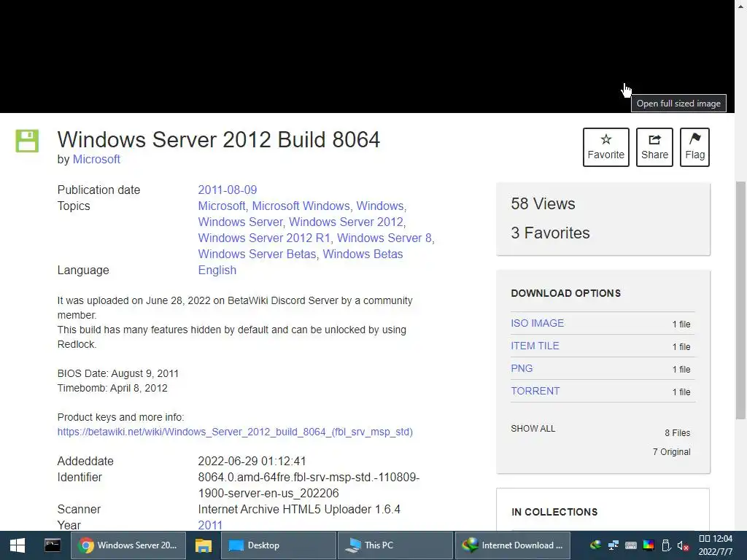Click the Addeddate value 2022-06-29 01:12:41
747x560 pixels.
[x=252, y=461]
